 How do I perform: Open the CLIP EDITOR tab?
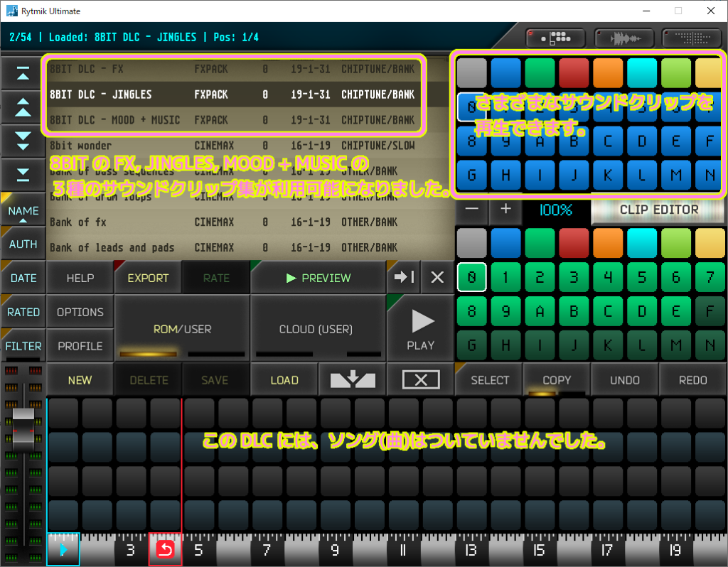click(x=657, y=210)
